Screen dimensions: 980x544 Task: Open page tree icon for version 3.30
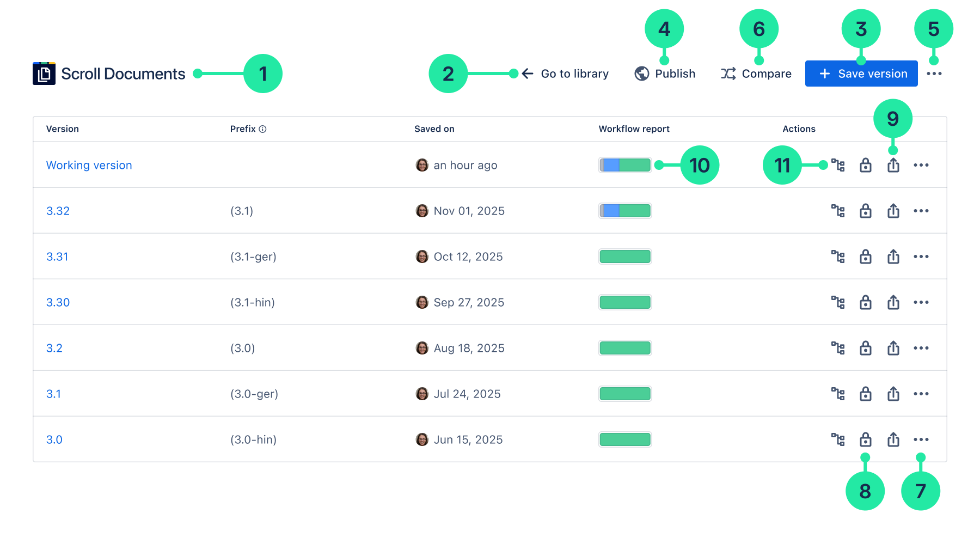pos(838,302)
